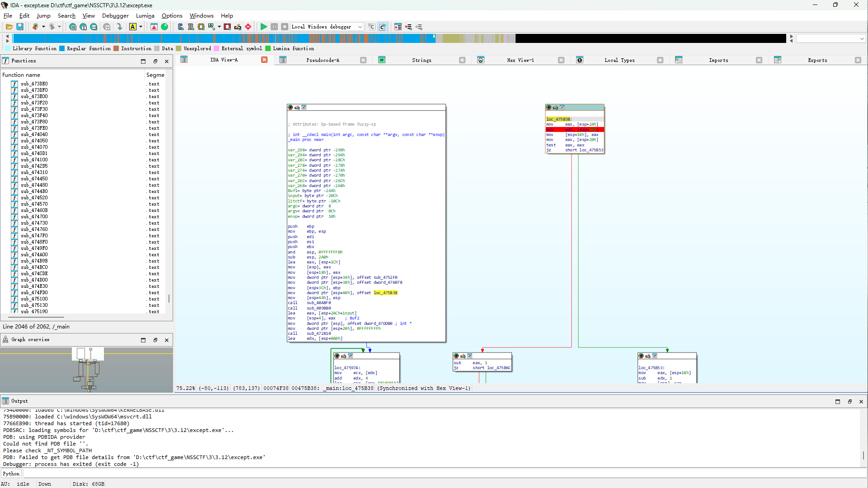
Task: Switch to the Strings tab
Action: [x=421, y=60]
